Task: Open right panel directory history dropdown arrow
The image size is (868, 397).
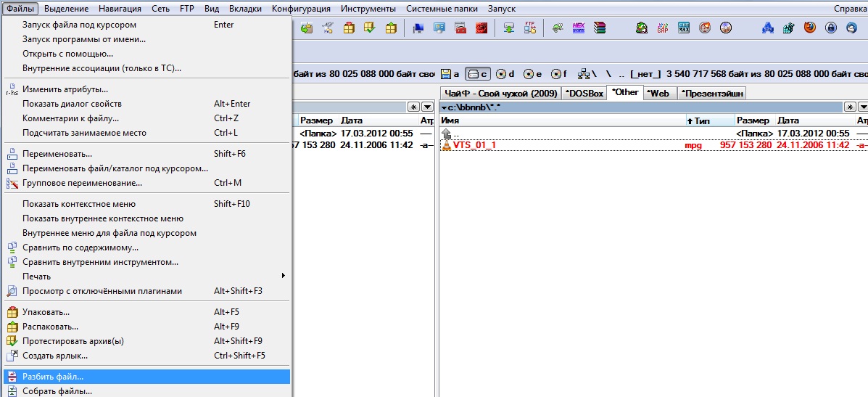Action: point(862,107)
